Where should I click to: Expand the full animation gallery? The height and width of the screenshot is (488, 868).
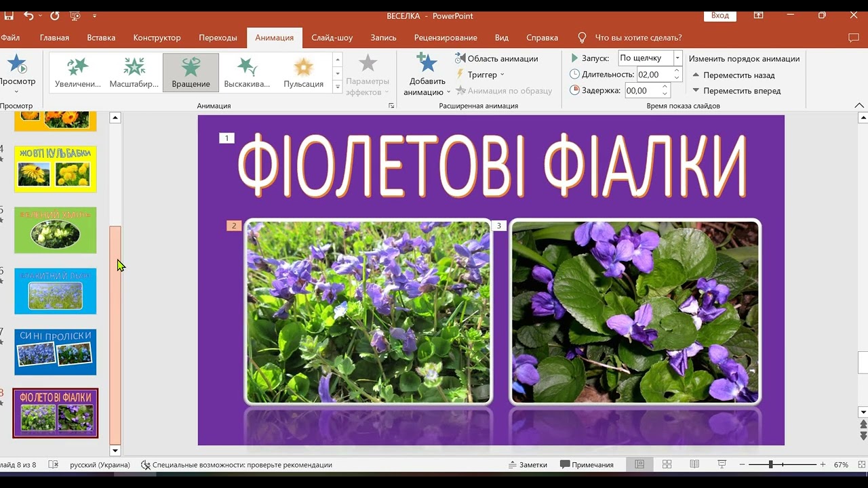338,86
